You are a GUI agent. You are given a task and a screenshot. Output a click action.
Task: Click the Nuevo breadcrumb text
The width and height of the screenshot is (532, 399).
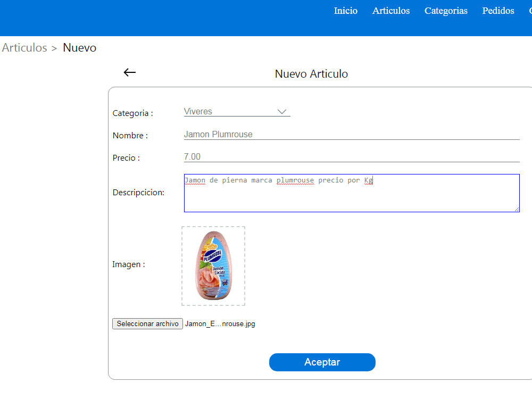pos(79,48)
